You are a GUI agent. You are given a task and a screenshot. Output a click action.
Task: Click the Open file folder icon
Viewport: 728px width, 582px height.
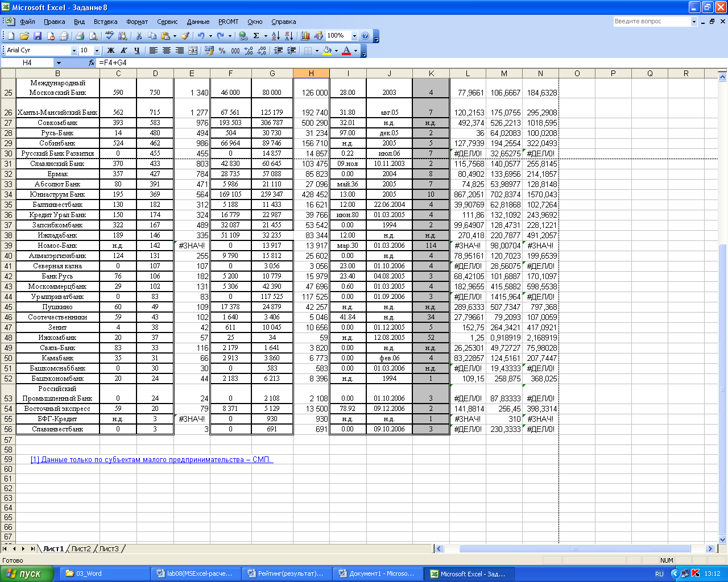[x=24, y=36]
